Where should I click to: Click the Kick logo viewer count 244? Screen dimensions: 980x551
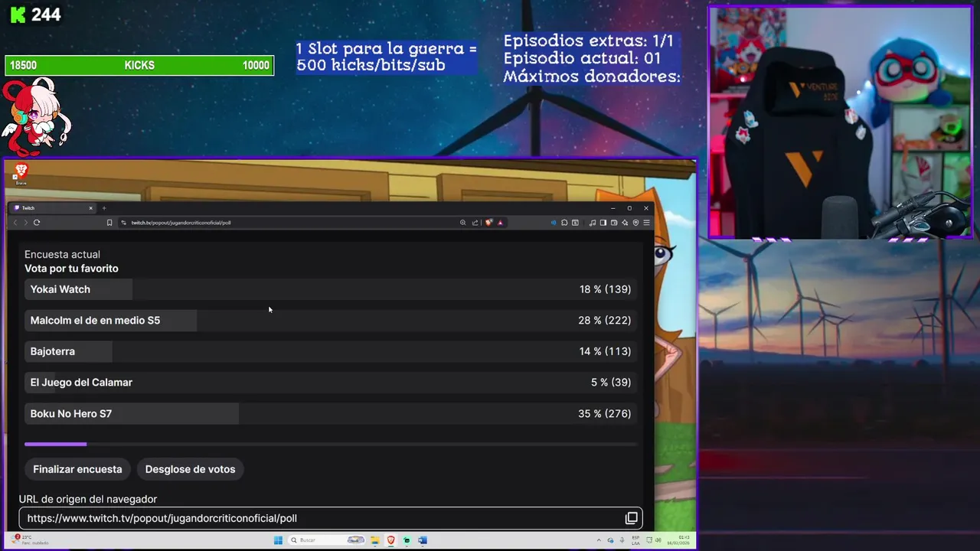35,15
